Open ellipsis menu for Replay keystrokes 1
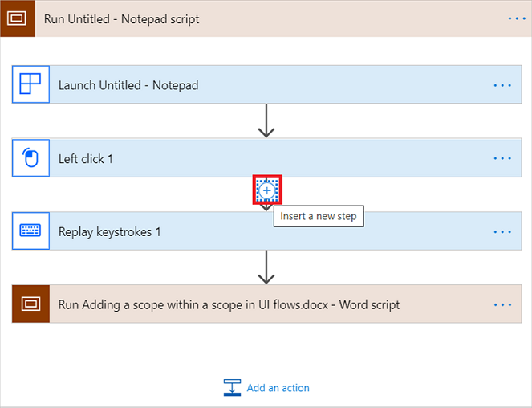Screen dimensions: 532x408 pos(502,232)
